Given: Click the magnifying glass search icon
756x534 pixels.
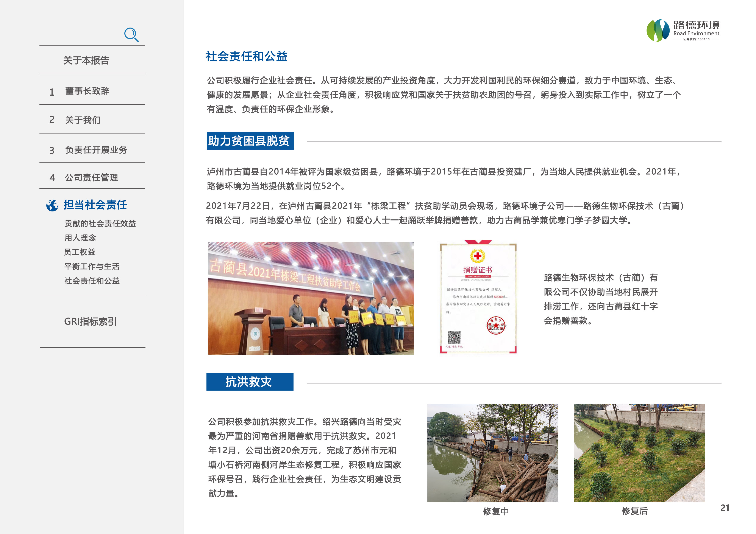Looking at the screenshot, I should 131,34.
